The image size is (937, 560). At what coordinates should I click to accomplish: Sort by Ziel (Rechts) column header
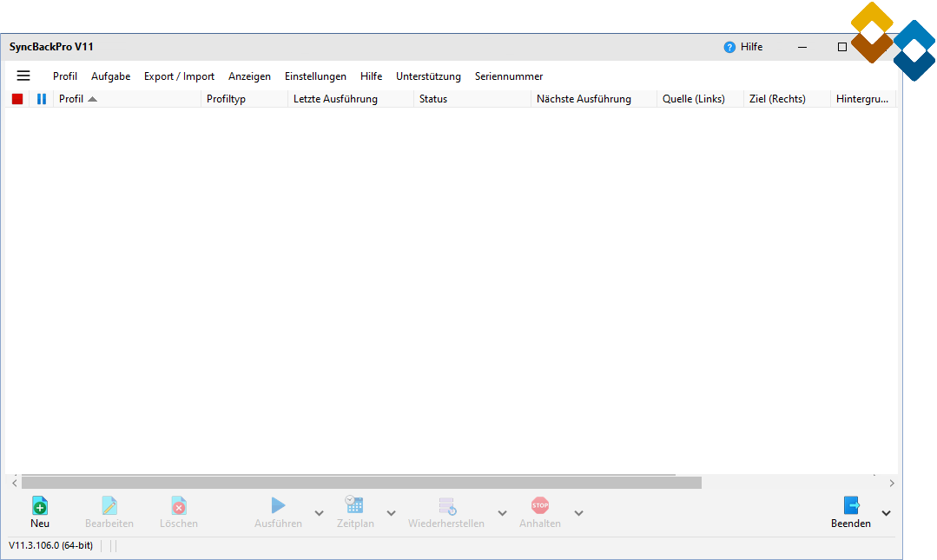pos(787,99)
